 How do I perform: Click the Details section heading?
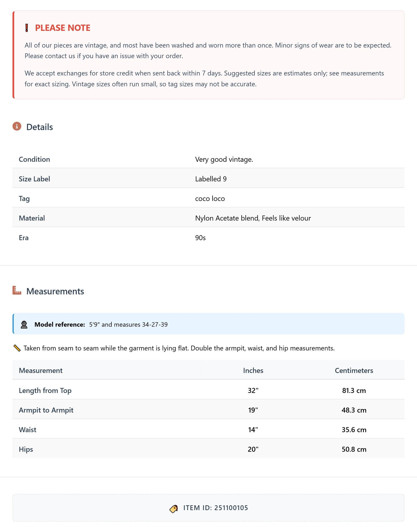40,127
